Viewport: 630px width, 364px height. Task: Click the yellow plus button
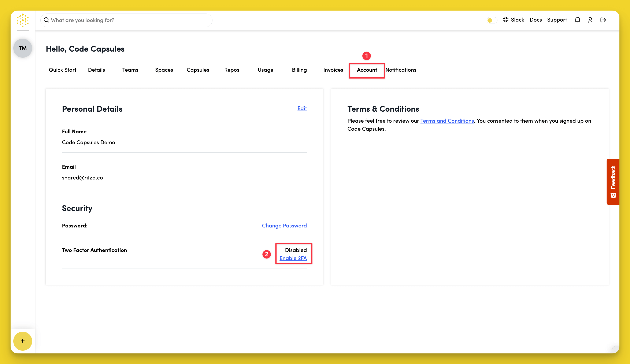tap(22, 341)
